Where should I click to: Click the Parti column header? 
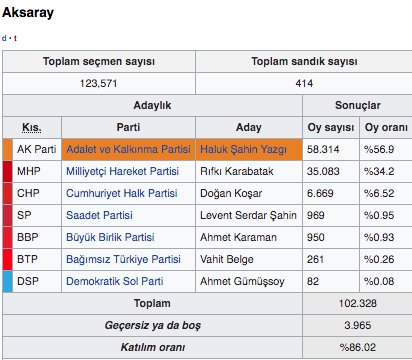pos(128,127)
